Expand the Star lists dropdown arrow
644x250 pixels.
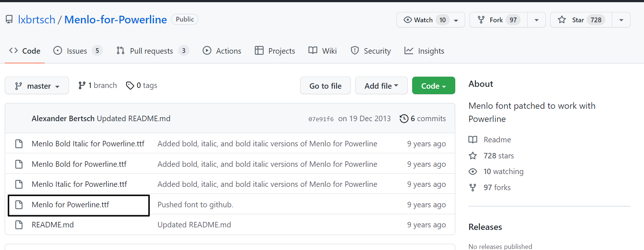[621, 20]
